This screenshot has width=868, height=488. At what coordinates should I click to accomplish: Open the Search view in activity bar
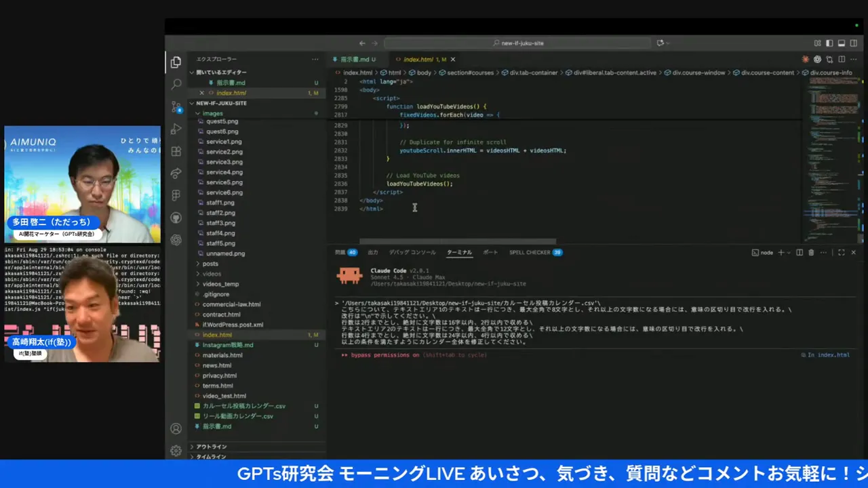click(176, 84)
